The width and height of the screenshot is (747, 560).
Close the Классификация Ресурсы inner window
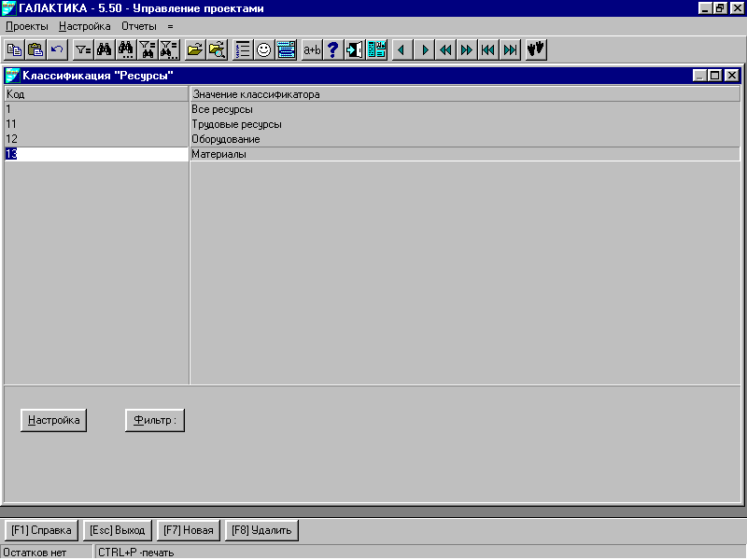pos(732,76)
